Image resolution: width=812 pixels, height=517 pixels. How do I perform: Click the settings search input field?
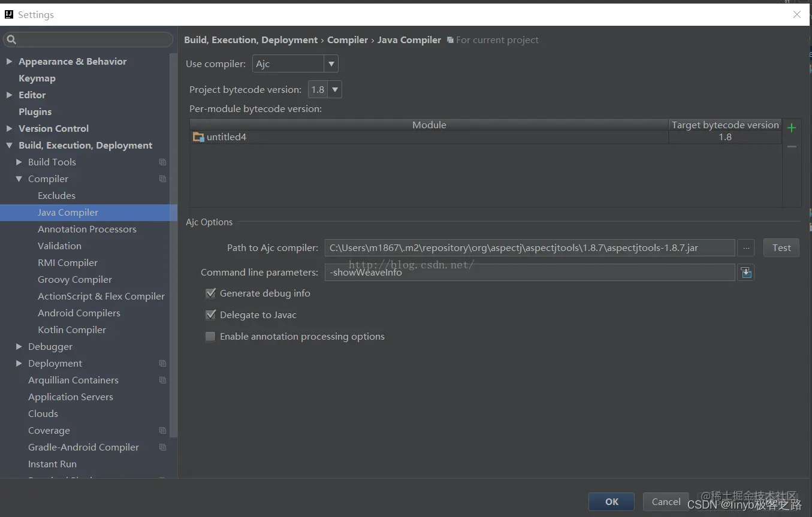pyautogui.click(x=89, y=40)
